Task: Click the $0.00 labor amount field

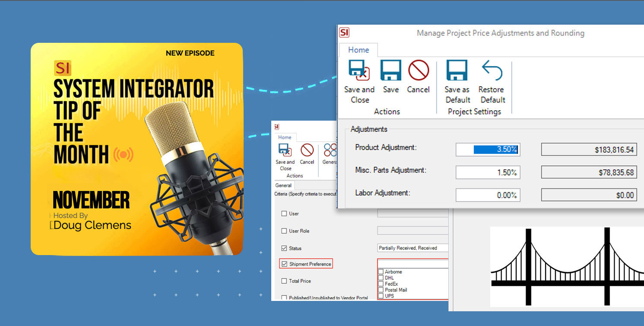Action: [x=589, y=195]
